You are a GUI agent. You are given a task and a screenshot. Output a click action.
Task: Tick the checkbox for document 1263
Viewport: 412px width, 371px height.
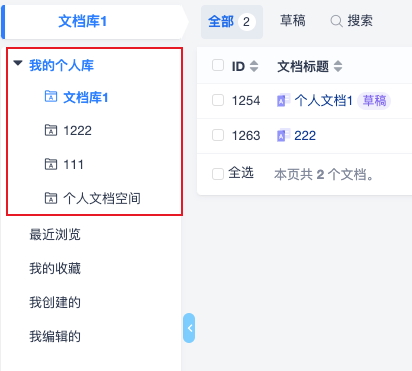coord(218,135)
